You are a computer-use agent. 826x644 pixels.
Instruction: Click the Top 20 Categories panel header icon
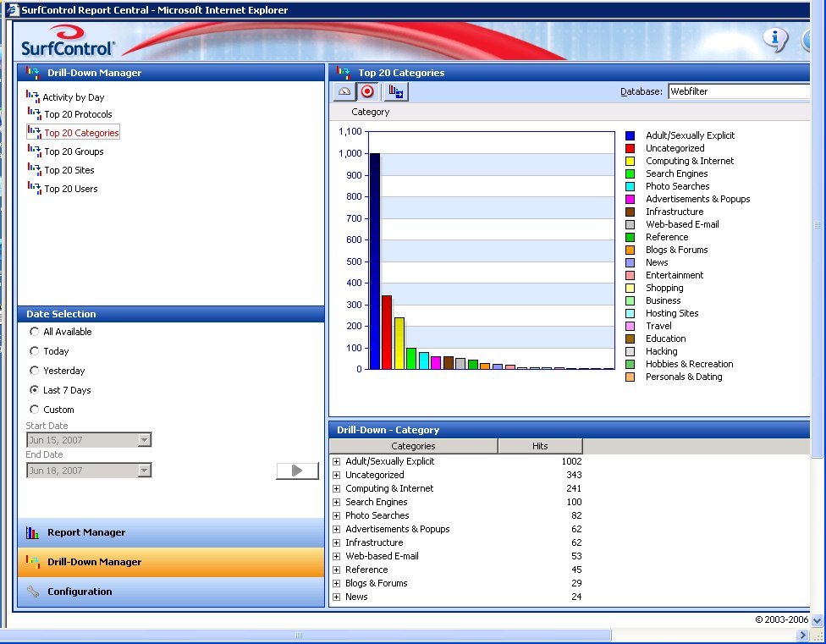click(x=344, y=72)
